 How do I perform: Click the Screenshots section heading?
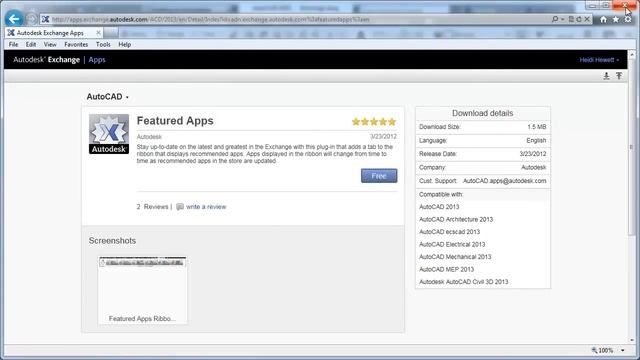click(x=112, y=241)
